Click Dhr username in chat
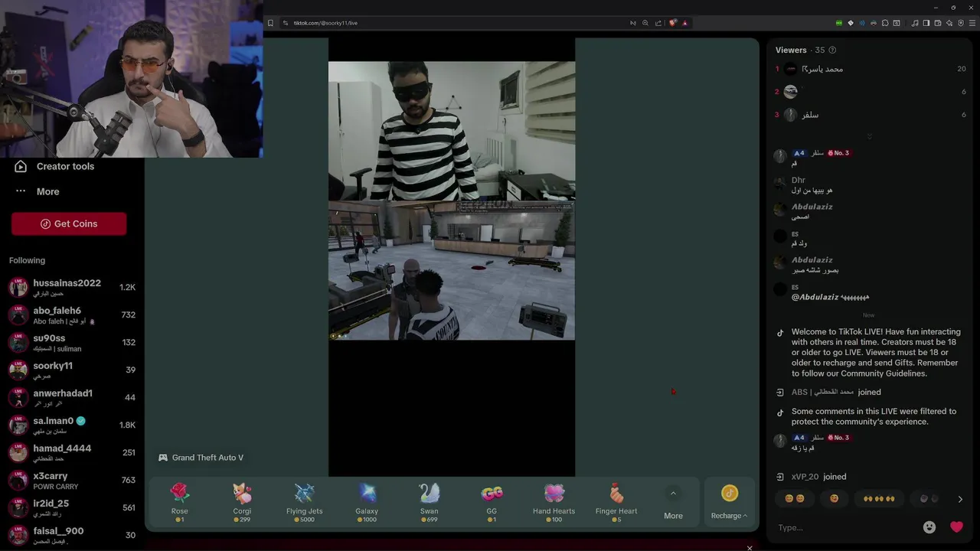The width and height of the screenshot is (980, 551). pyautogui.click(x=798, y=181)
